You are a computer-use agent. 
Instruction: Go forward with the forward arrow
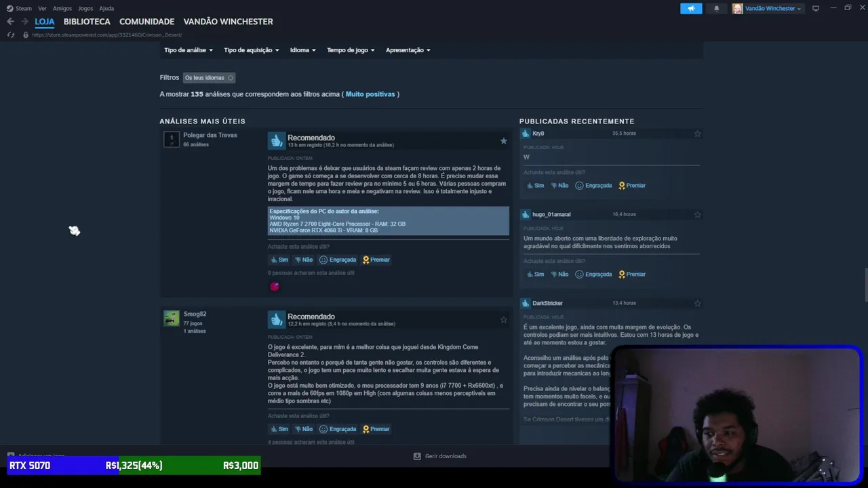[24, 22]
